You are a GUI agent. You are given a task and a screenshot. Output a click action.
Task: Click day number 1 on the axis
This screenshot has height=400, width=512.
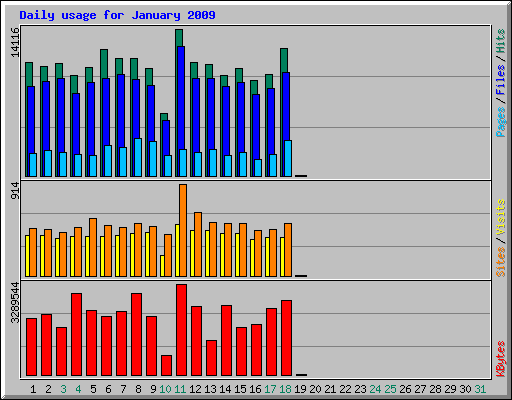pos(33,389)
